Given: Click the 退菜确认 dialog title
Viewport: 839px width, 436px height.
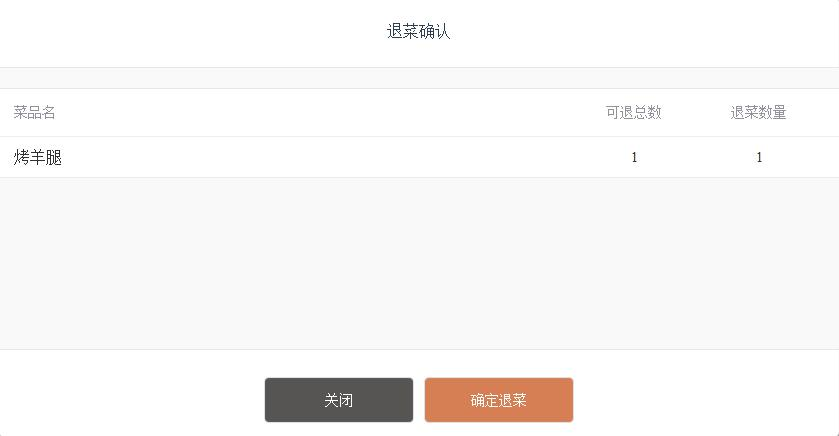Looking at the screenshot, I should [419, 32].
